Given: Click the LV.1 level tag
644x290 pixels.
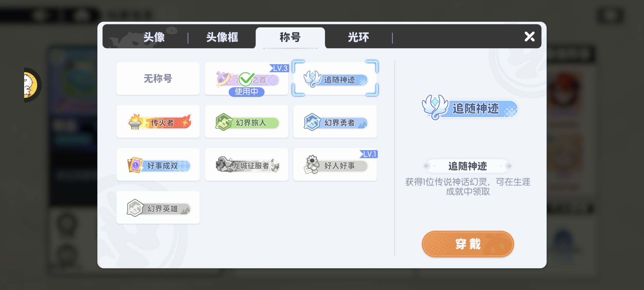Looking at the screenshot, I should coord(369,154).
